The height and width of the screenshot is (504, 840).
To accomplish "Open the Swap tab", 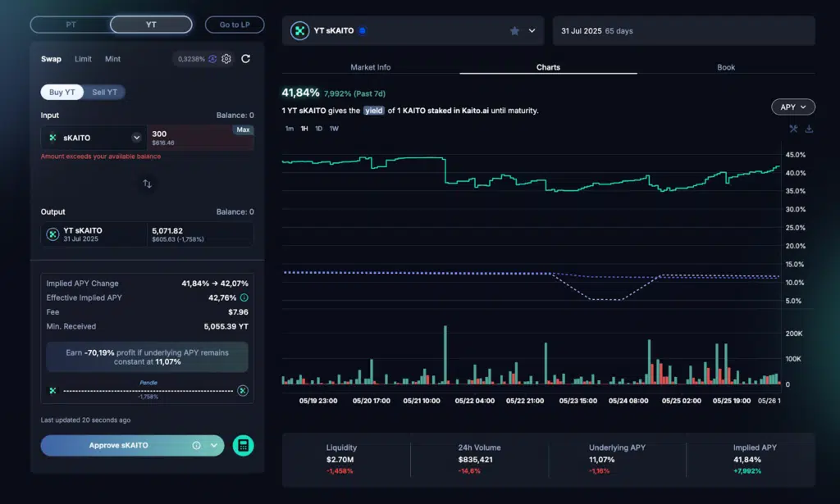I will 51,59.
